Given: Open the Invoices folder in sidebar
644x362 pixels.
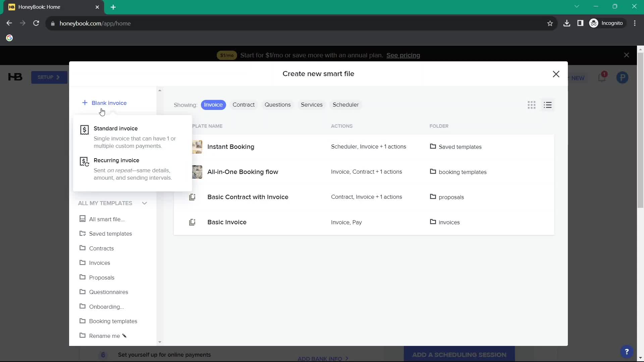Looking at the screenshot, I should tap(100, 263).
